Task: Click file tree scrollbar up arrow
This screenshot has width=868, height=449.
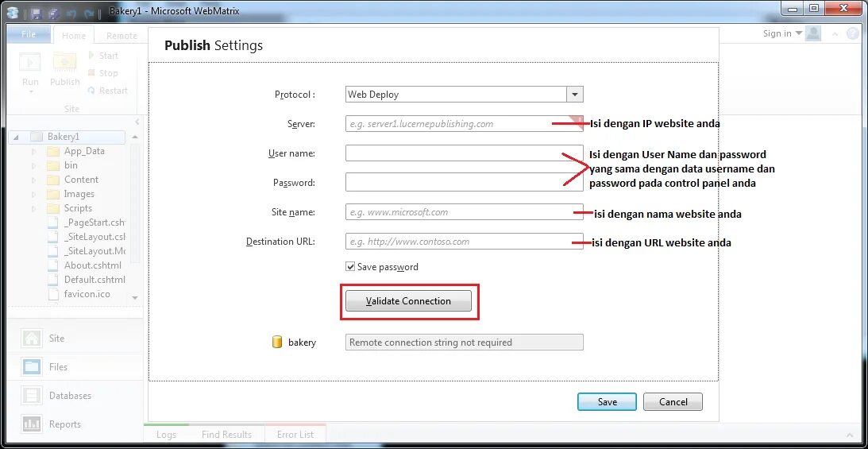Action: [135, 137]
